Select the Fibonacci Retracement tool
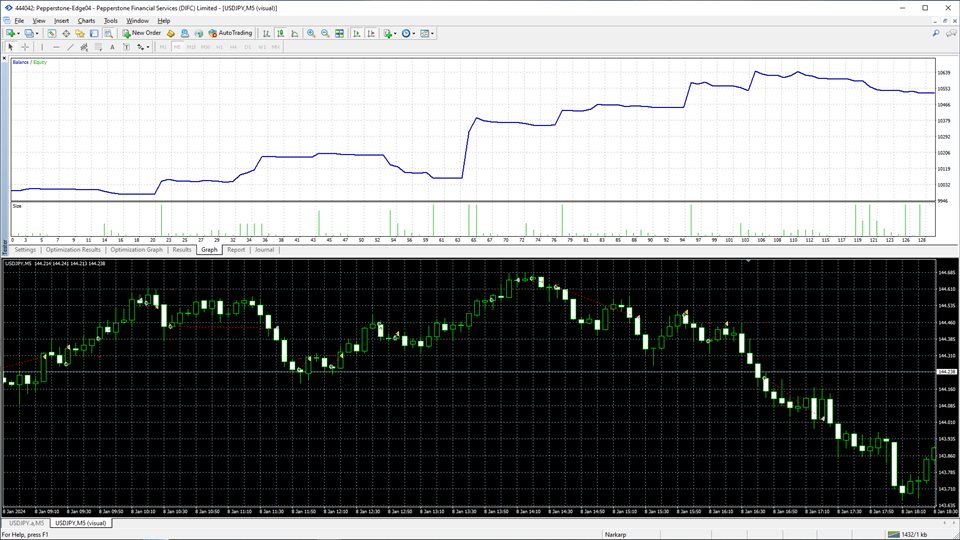 [x=98, y=47]
